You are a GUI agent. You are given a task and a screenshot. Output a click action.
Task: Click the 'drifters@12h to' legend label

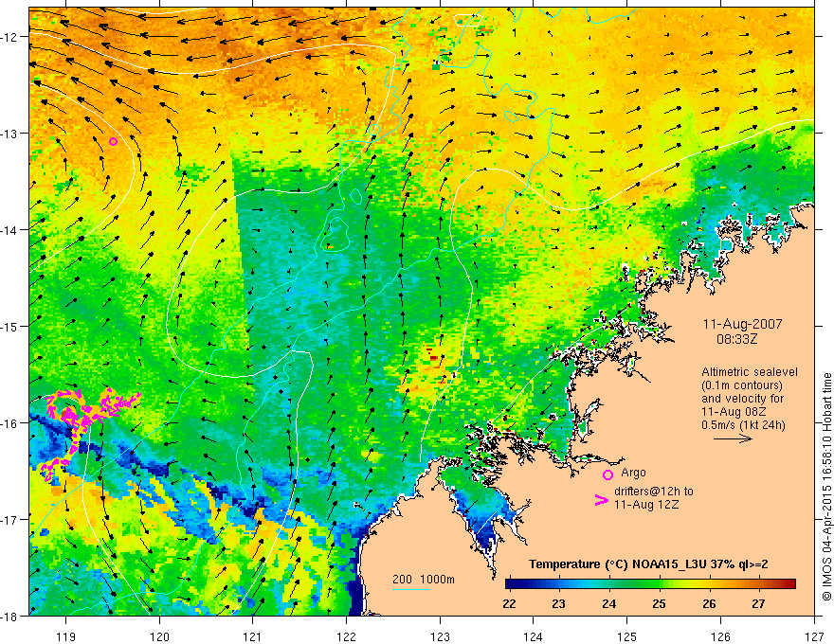(654, 492)
